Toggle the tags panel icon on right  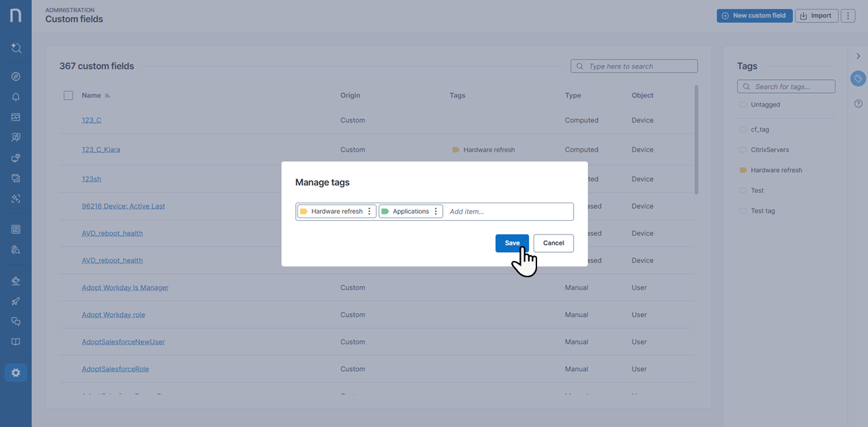(x=858, y=79)
